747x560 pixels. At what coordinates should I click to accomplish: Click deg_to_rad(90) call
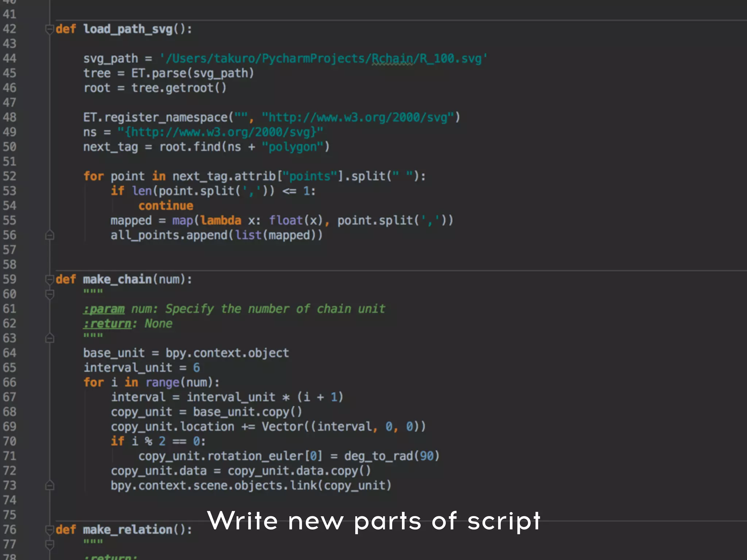coord(392,456)
